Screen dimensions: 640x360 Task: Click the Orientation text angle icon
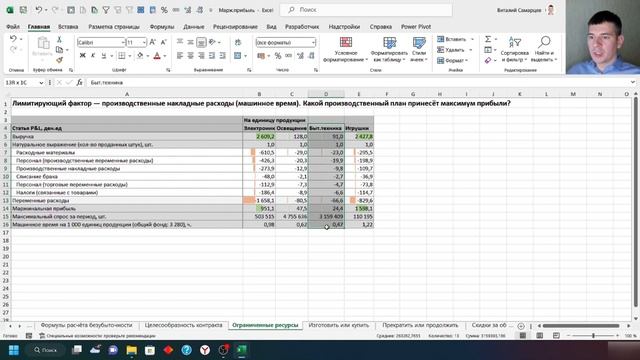click(x=212, y=42)
